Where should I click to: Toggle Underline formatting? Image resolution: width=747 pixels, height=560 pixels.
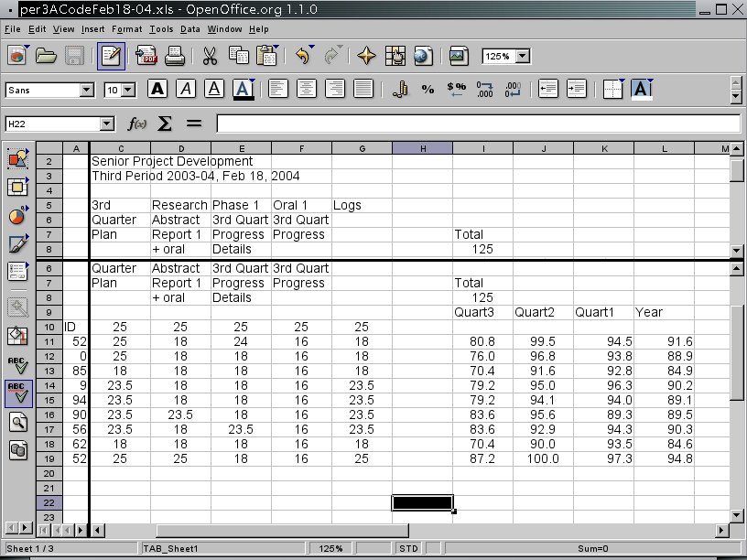pyautogui.click(x=214, y=89)
